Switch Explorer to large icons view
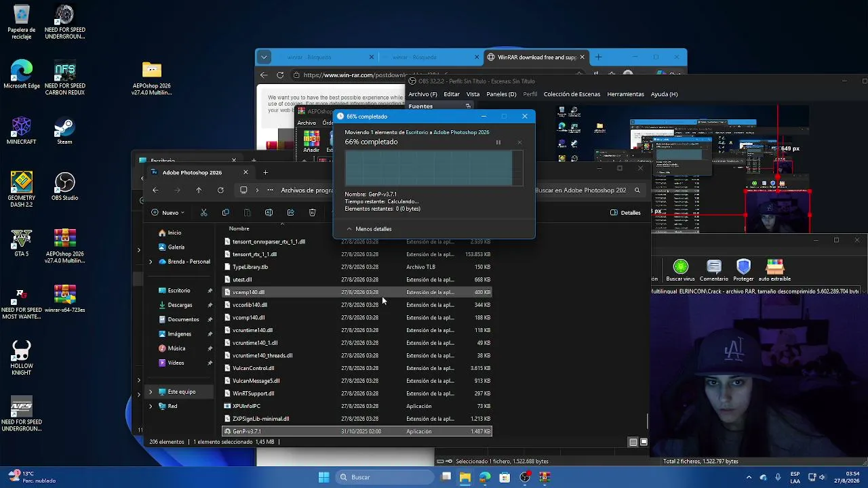868x488 pixels. point(644,442)
